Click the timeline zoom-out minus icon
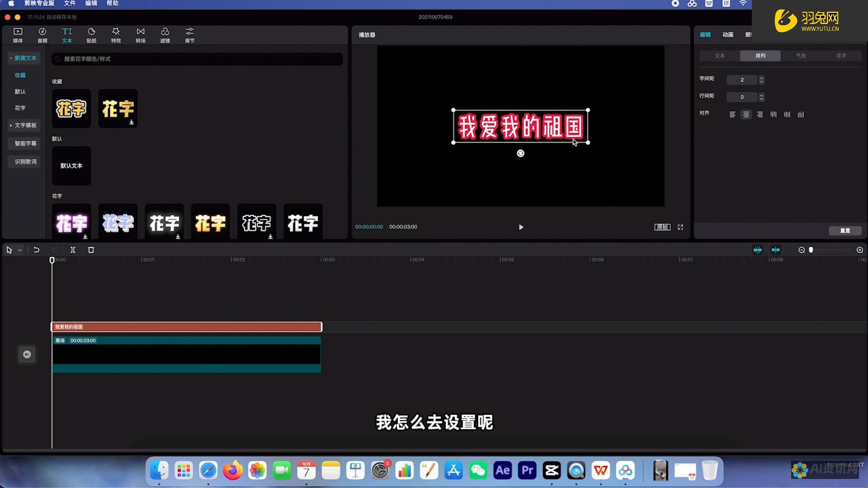 point(802,250)
